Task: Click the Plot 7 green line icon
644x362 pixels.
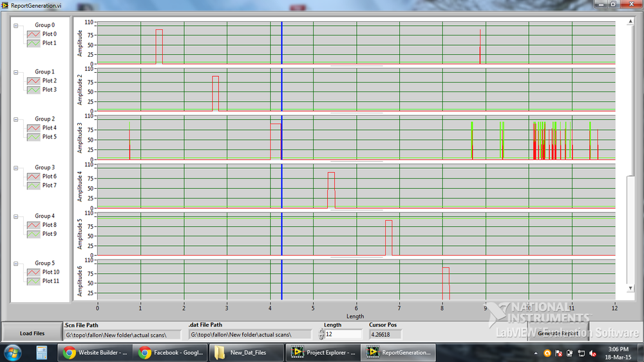Action: pos(33,186)
